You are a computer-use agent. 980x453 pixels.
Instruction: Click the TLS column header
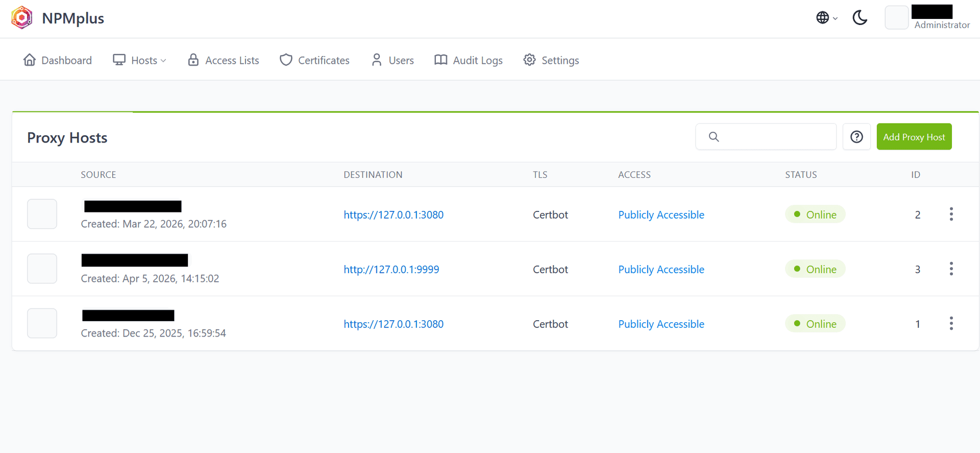pyautogui.click(x=540, y=175)
